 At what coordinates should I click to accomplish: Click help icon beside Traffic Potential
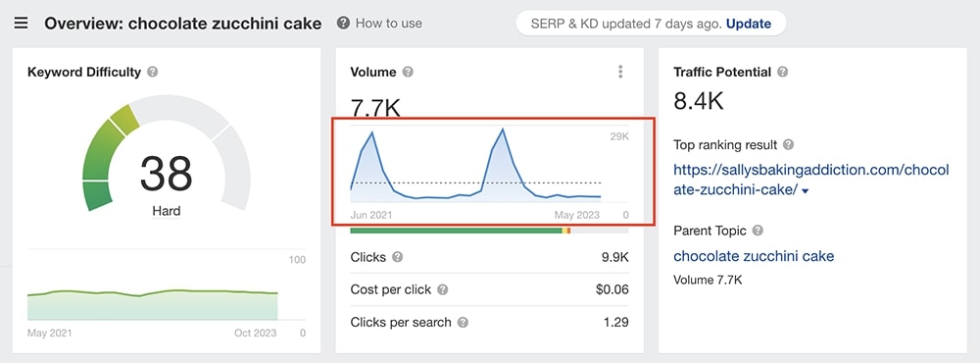pos(782,72)
